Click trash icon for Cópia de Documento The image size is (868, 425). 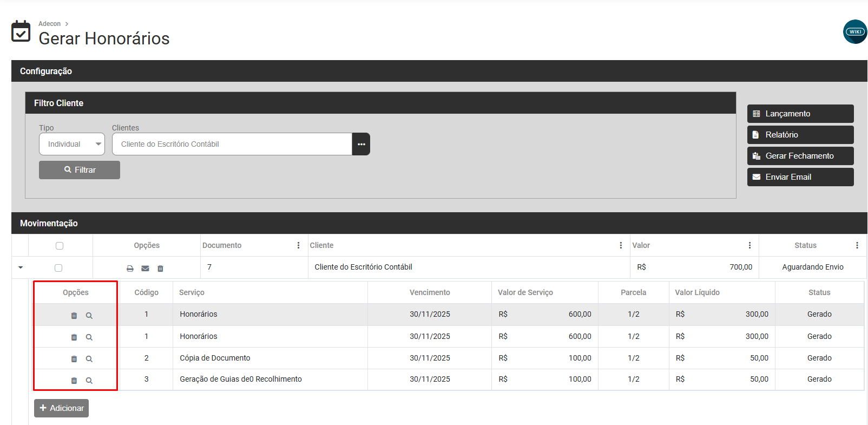(x=74, y=359)
